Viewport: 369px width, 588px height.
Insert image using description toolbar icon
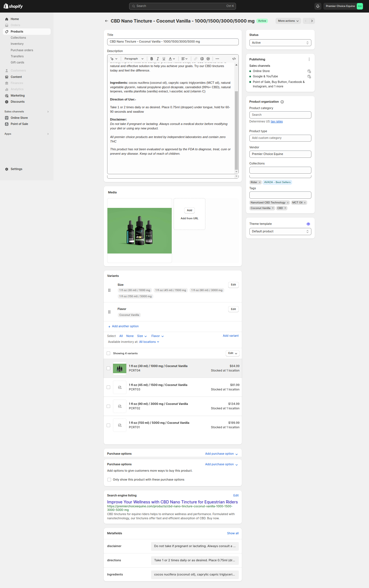tap(202, 59)
